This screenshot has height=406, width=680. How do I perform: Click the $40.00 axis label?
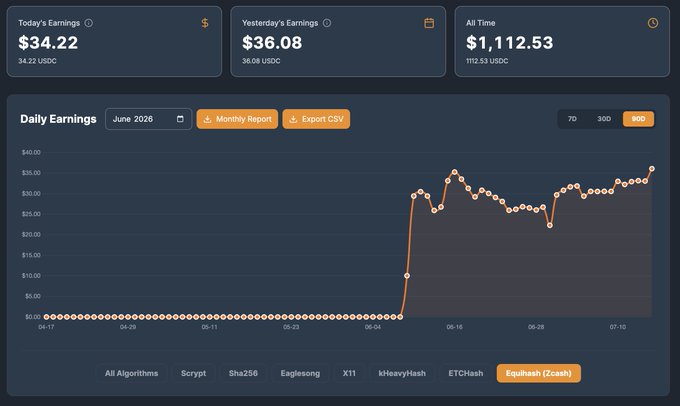pyautogui.click(x=31, y=152)
